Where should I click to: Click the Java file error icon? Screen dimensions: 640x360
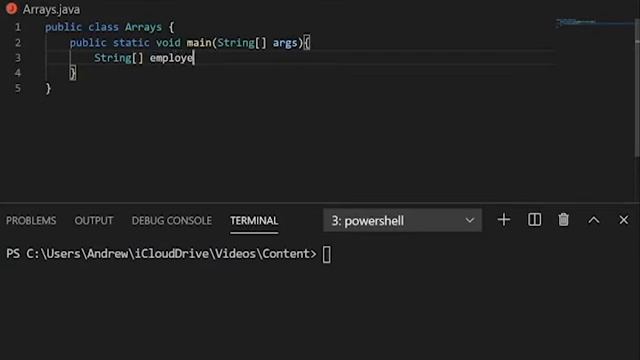tap(11, 9)
